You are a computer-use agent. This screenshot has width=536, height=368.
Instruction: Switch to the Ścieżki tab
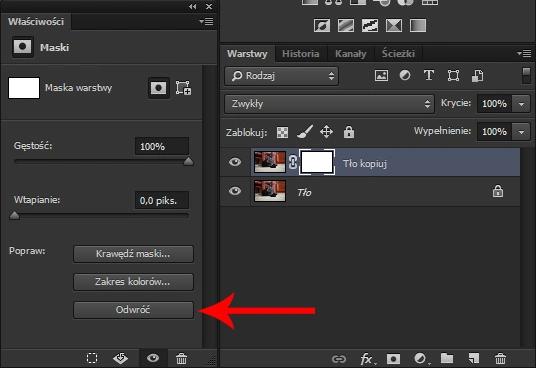pos(399,54)
